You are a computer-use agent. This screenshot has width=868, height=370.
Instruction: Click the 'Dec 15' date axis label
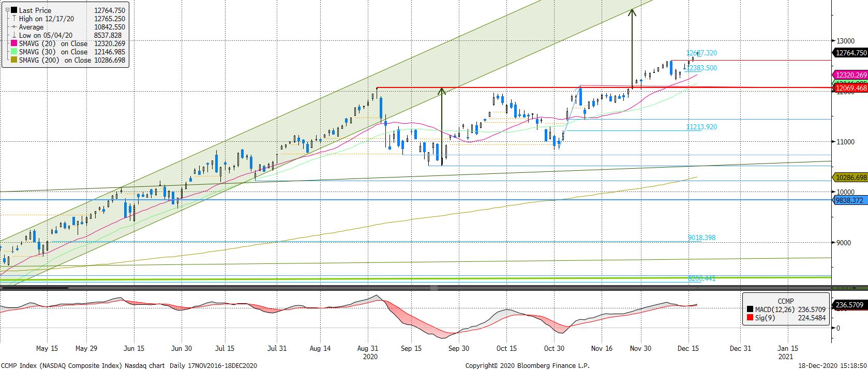point(687,348)
